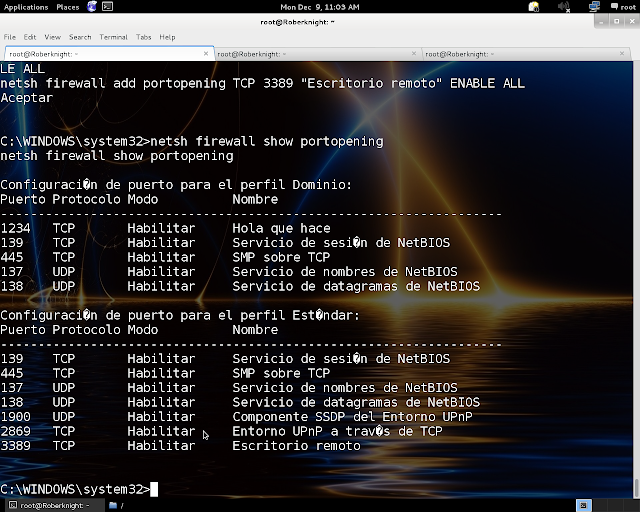Click 'Escritorio remoto' in last table row

296,446
